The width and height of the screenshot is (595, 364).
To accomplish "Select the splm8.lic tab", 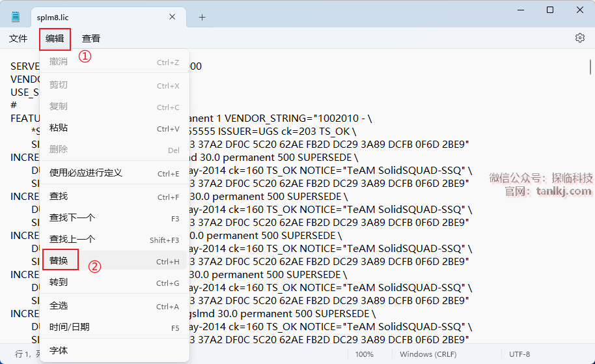I will point(108,17).
